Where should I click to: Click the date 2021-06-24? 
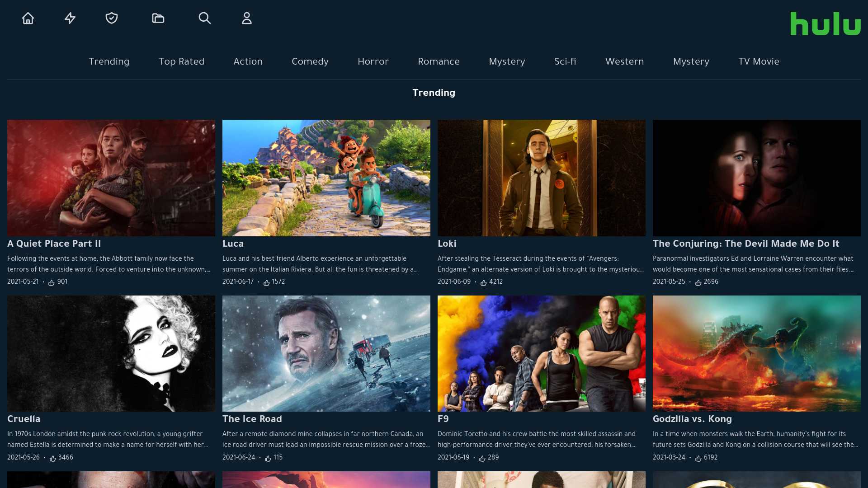tap(239, 458)
